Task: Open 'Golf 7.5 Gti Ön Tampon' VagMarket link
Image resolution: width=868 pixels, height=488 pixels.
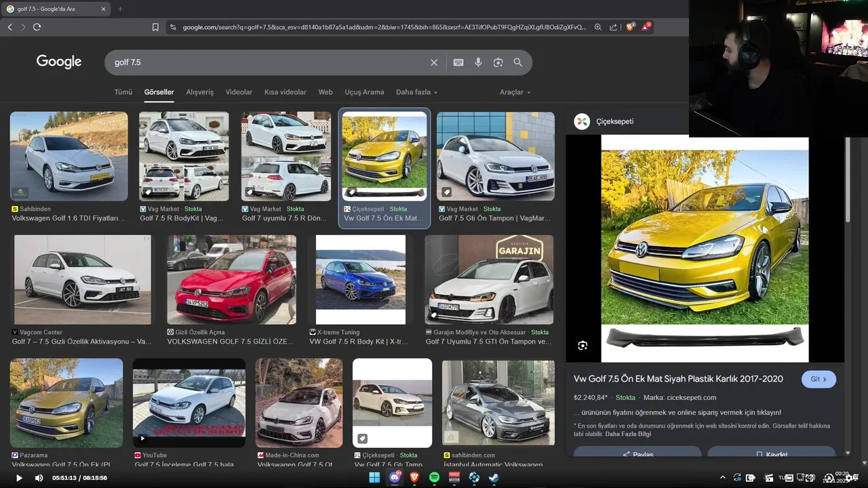Action: click(x=495, y=218)
